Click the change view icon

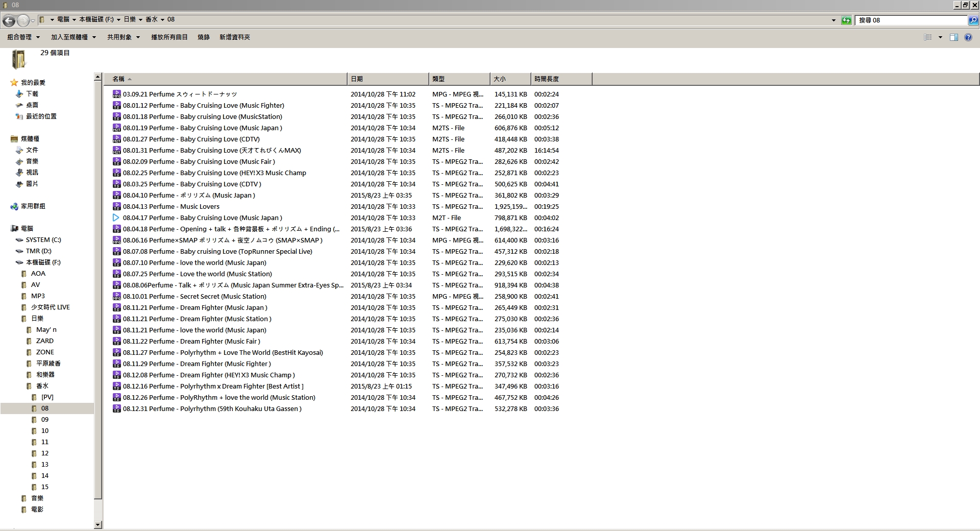click(x=928, y=37)
